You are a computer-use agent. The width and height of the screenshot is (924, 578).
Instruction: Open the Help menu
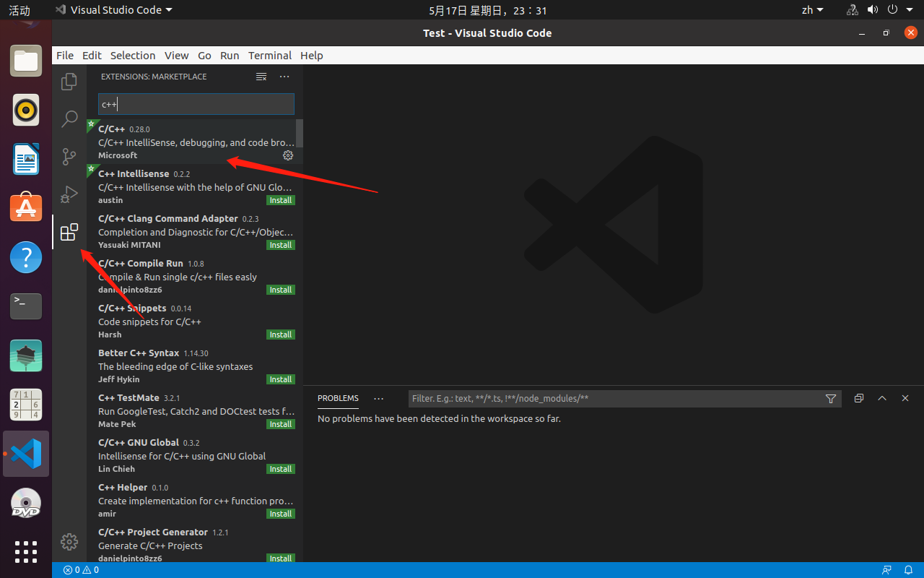(312, 56)
